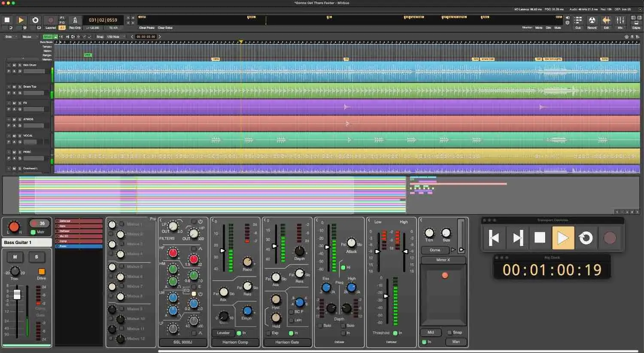Image resolution: width=644 pixels, height=353 pixels.
Task: Toggle the metronome click icon
Action: 75,20
